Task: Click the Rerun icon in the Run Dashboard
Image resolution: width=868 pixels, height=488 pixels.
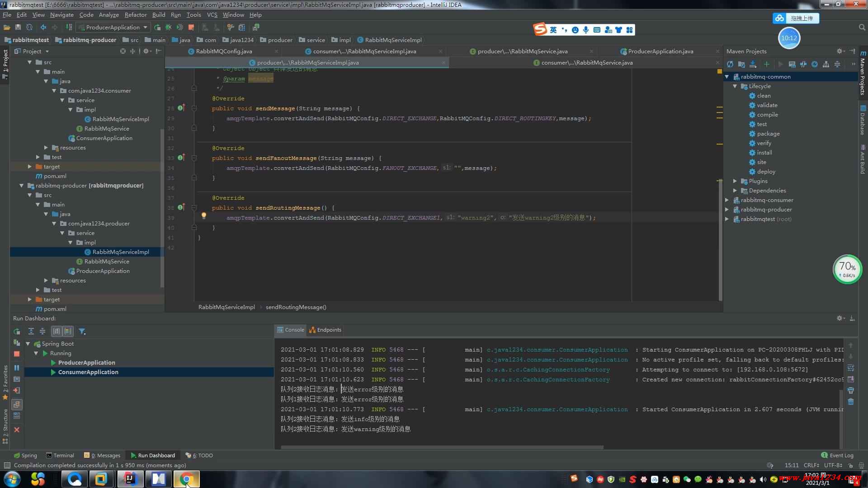Action: pyautogui.click(x=17, y=331)
